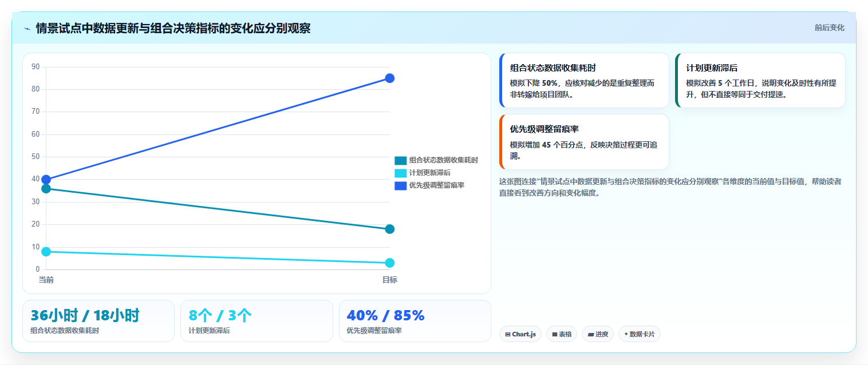The height and width of the screenshot is (365, 868).
Task: Select the 表格 tag chip
Action: coord(561,334)
